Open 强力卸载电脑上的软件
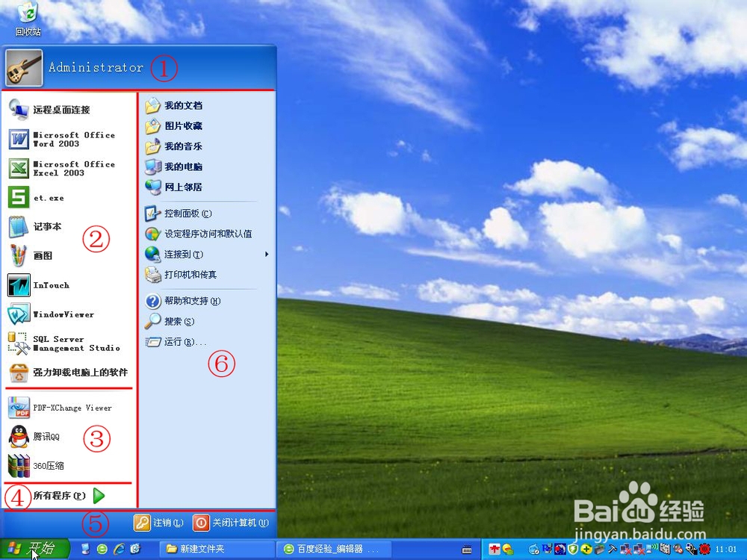 click(x=69, y=373)
